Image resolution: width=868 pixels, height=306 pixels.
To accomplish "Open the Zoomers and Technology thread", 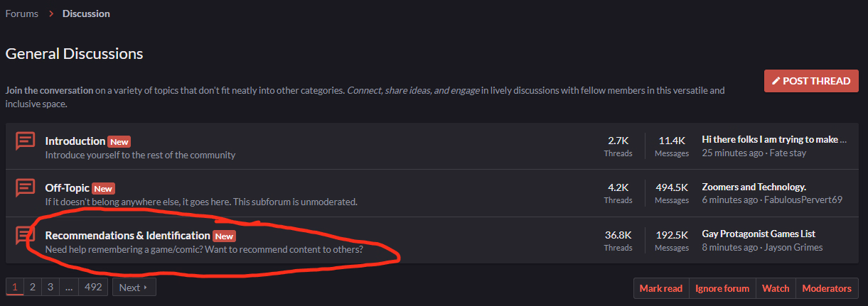I will point(754,187).
